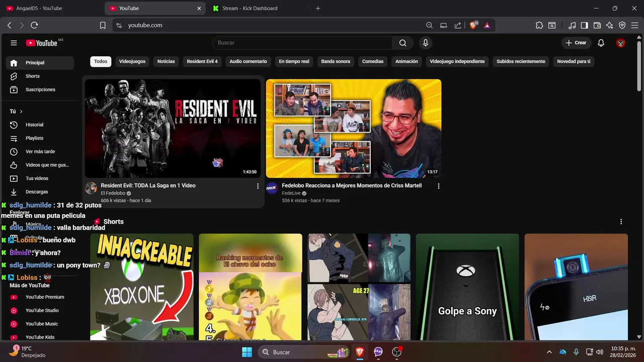This screenshot has width=644, height=362.
Task: Open YouTube Premium in sidebar
Action: pos(40,297)
